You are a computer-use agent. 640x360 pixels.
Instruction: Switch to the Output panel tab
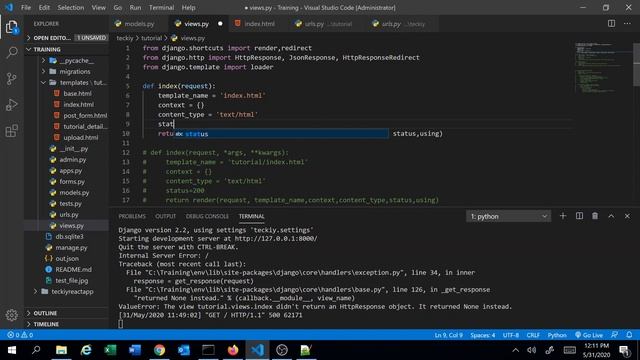click(x=165, y=216)
